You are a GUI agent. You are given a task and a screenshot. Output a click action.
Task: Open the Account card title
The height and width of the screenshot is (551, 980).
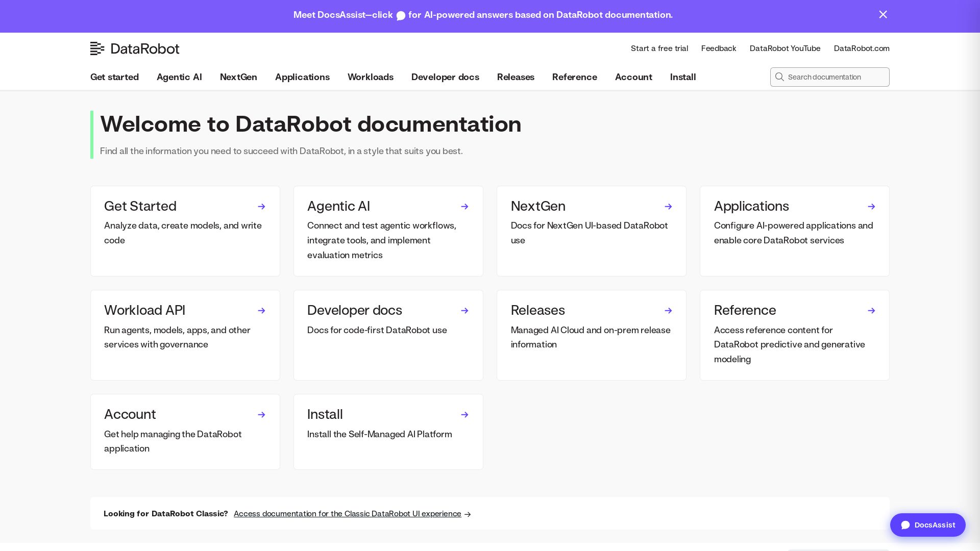(130, 414)
